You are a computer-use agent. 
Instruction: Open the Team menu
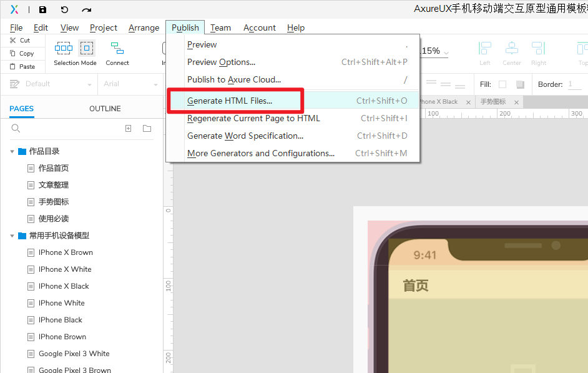click(x=220, y=27)
